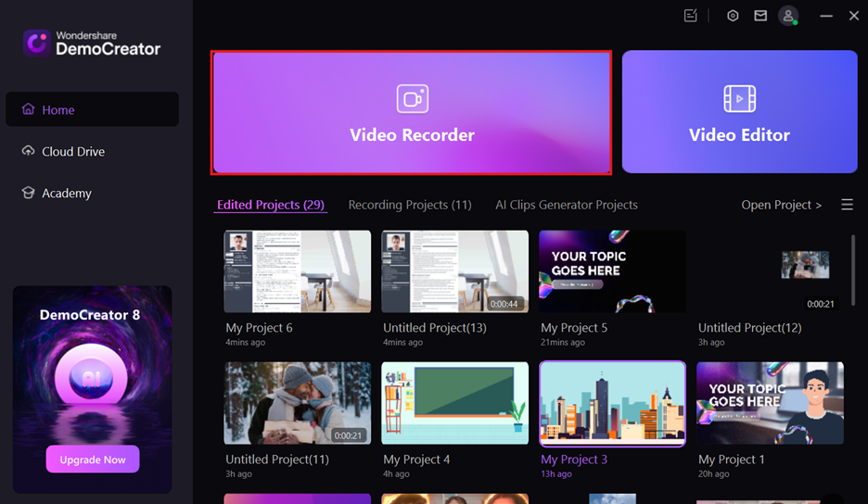Launch the Video Recorder

point(412,112)
